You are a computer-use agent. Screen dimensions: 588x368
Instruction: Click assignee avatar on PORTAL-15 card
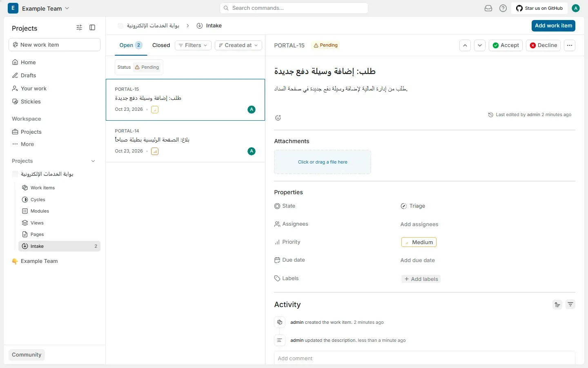(252, 110)
